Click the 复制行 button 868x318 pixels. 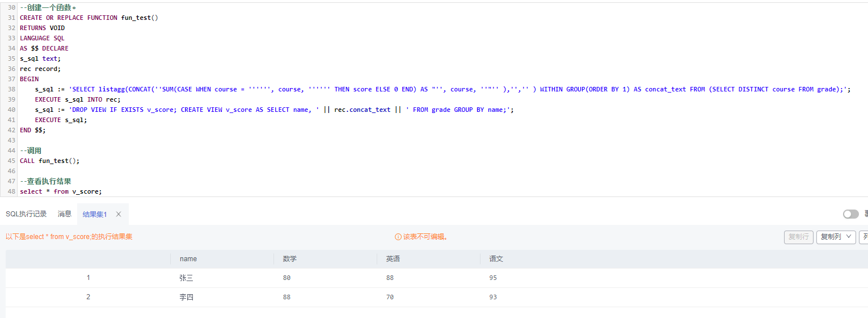[x=798, y=237]
